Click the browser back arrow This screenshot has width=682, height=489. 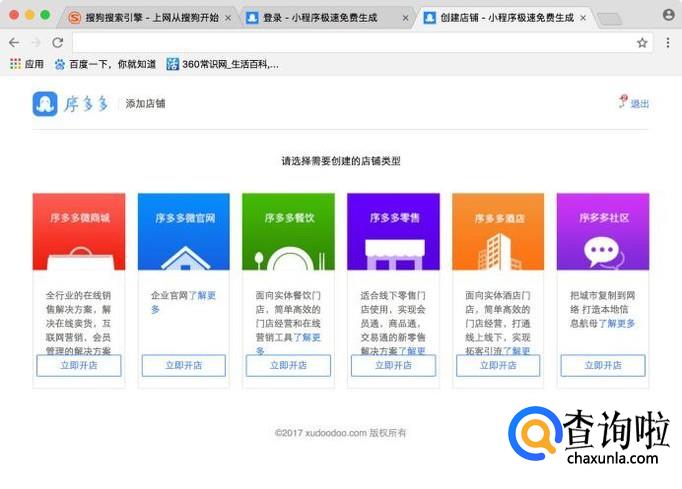click(x=14, y=42)
